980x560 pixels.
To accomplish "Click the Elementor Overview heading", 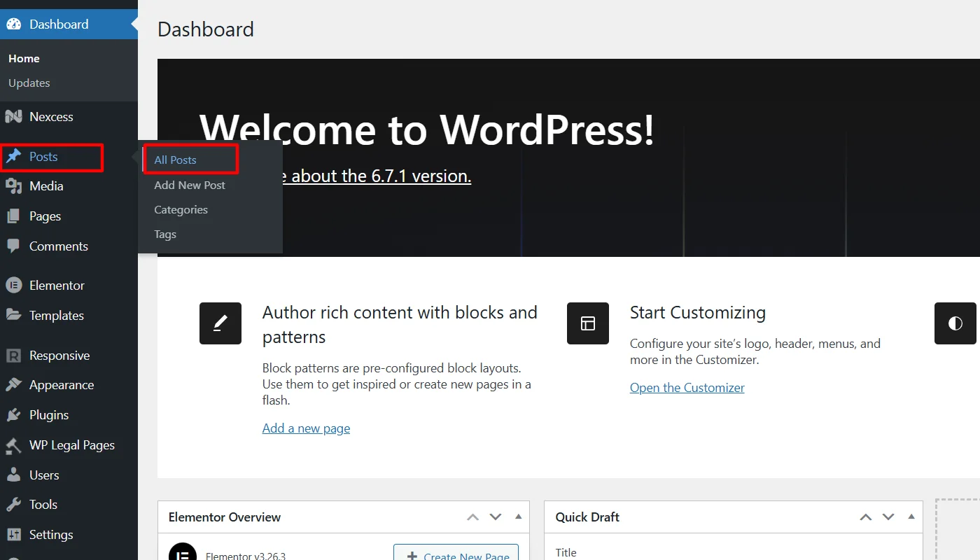I will (x=225, y=517).
